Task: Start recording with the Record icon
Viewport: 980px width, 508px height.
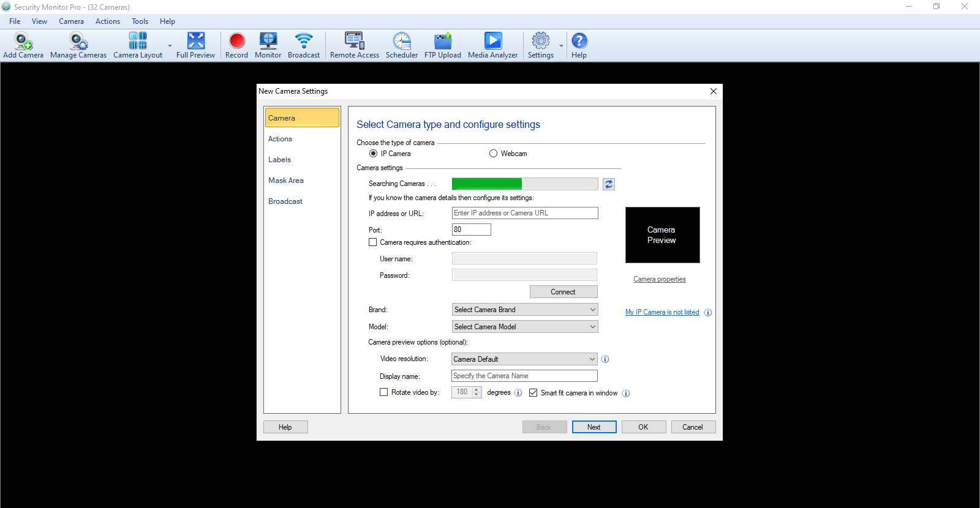Action: pyautogui.click(x=236, y=45)
